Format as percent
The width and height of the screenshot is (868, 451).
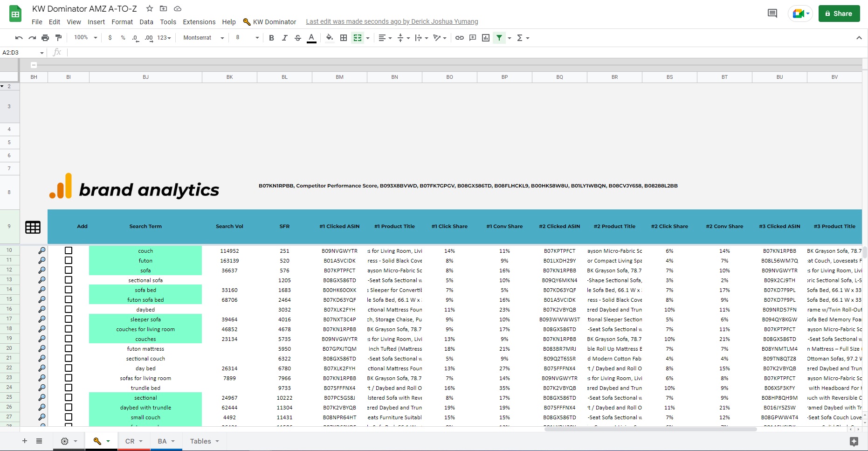[x=123, y=38]
